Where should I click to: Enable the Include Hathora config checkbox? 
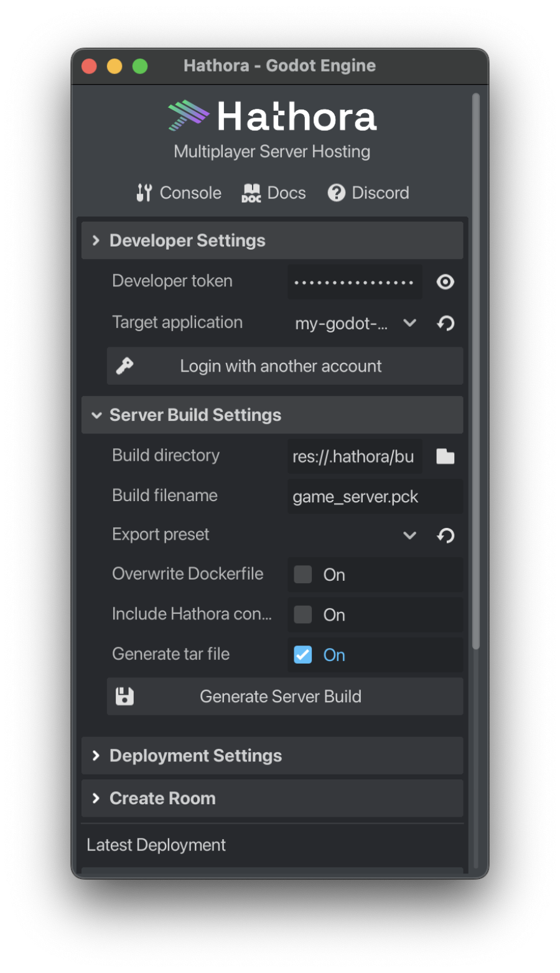tap(303, 614)
